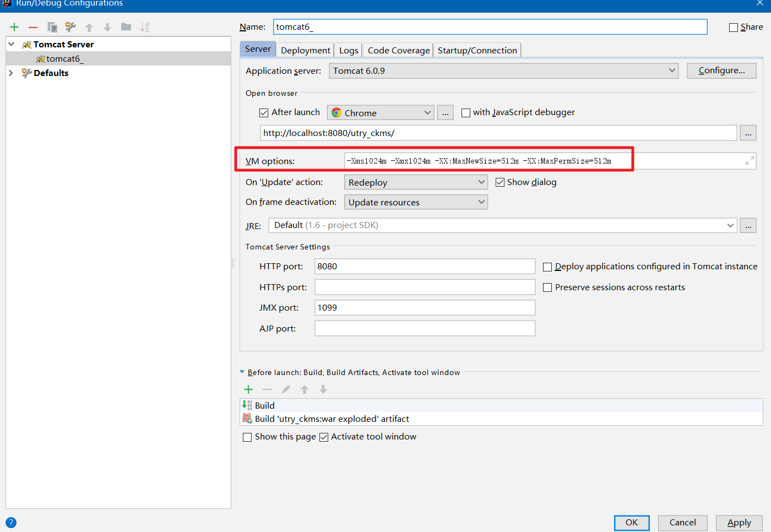Open help question mark icon

11,523
